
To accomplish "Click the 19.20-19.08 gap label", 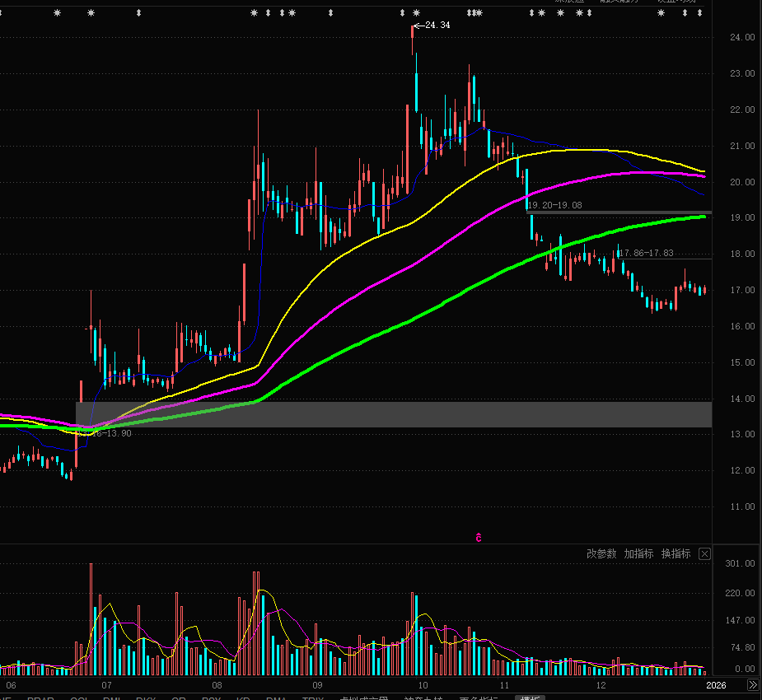I will 554,205.
